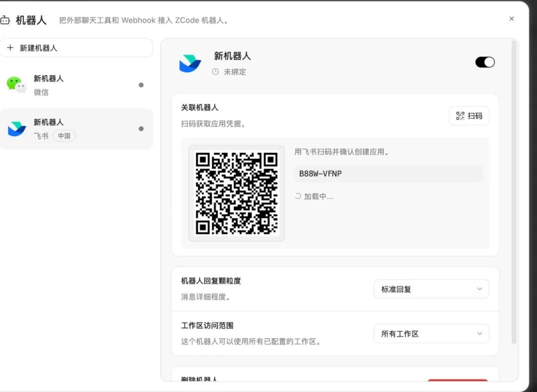Click the 工作区访问范围 label
This screenshot has height=392, width=537.
click(x=207, y=325)
